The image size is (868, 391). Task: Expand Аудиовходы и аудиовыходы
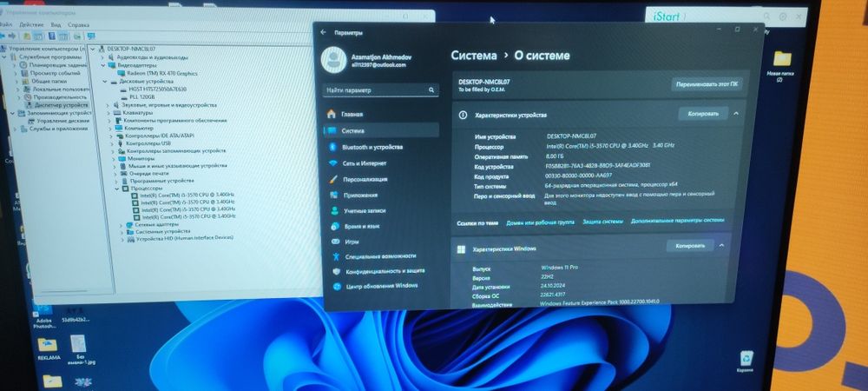[102, 57]
